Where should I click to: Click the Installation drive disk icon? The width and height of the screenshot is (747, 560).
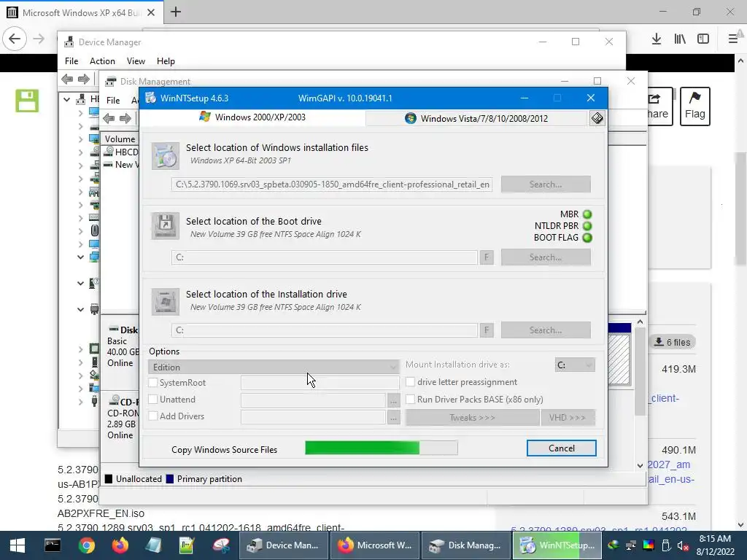click(x=166, y=301)
